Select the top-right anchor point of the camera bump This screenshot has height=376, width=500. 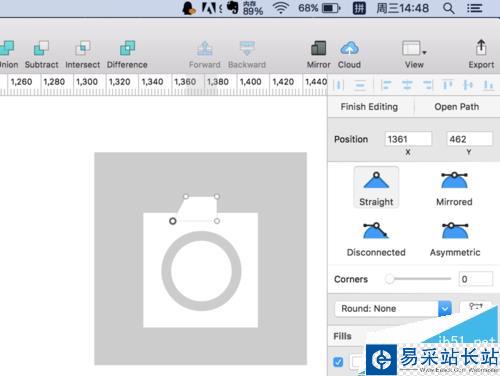pyautogui.click(x=217, y=197)
